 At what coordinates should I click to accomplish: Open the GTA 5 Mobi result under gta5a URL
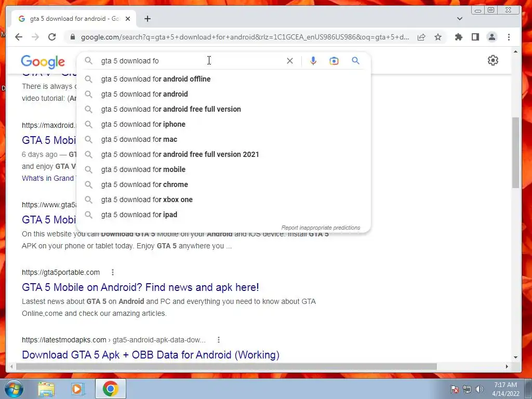tap(49, 220)
